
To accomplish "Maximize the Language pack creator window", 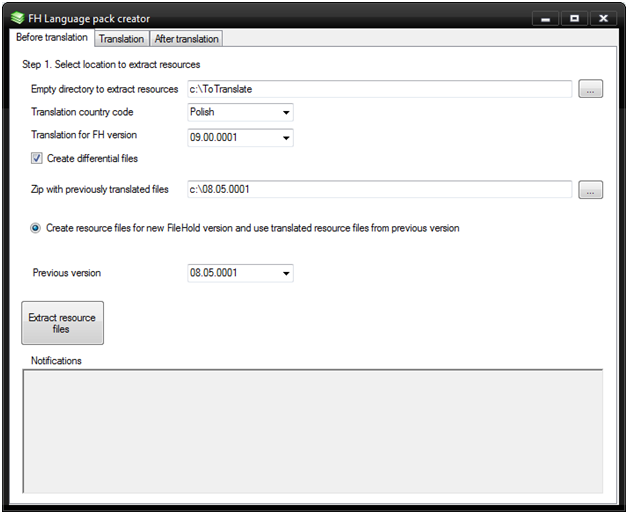I will click(x=574, y=18).
